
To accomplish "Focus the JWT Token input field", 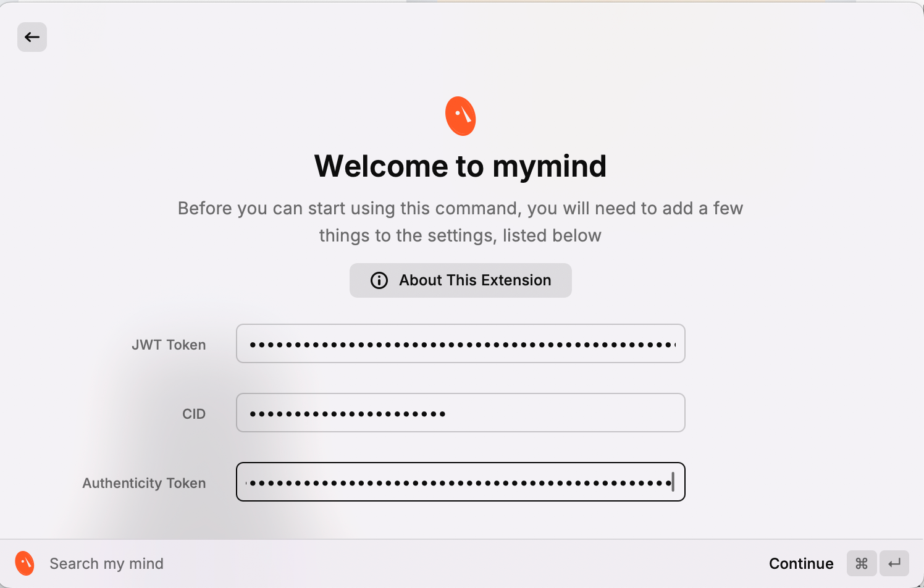I will [x=460, y=343].
